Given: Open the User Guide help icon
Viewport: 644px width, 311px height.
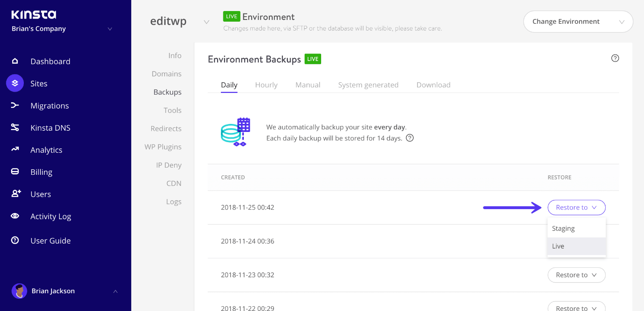Looking at the screenshot, I should pyautogui.click(x=15, y=240).
